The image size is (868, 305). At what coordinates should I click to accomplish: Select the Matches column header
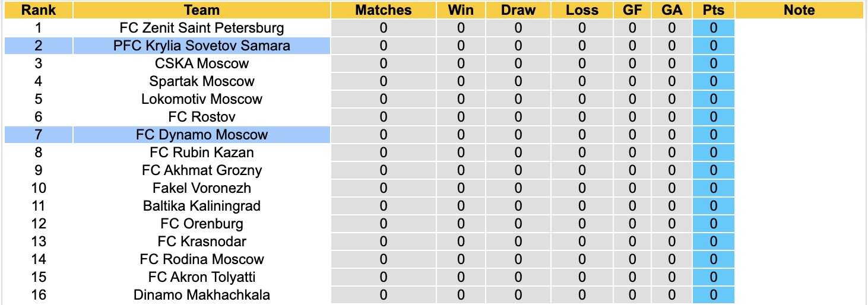[384, 10]
